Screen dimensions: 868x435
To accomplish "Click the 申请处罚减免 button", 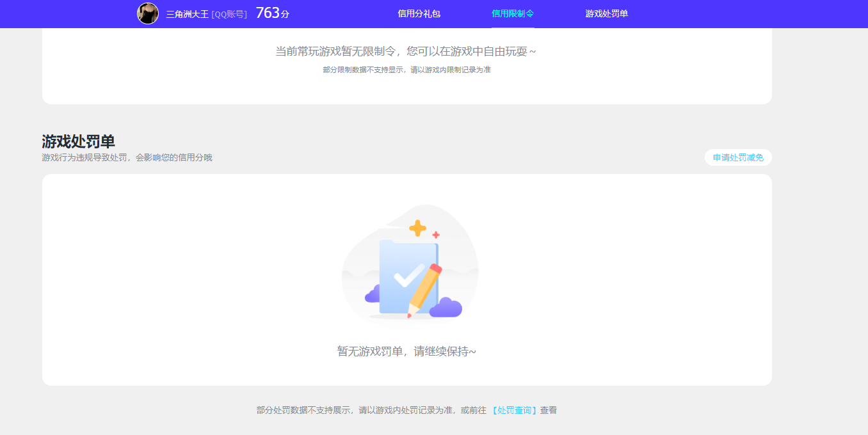I will point(737,157).
